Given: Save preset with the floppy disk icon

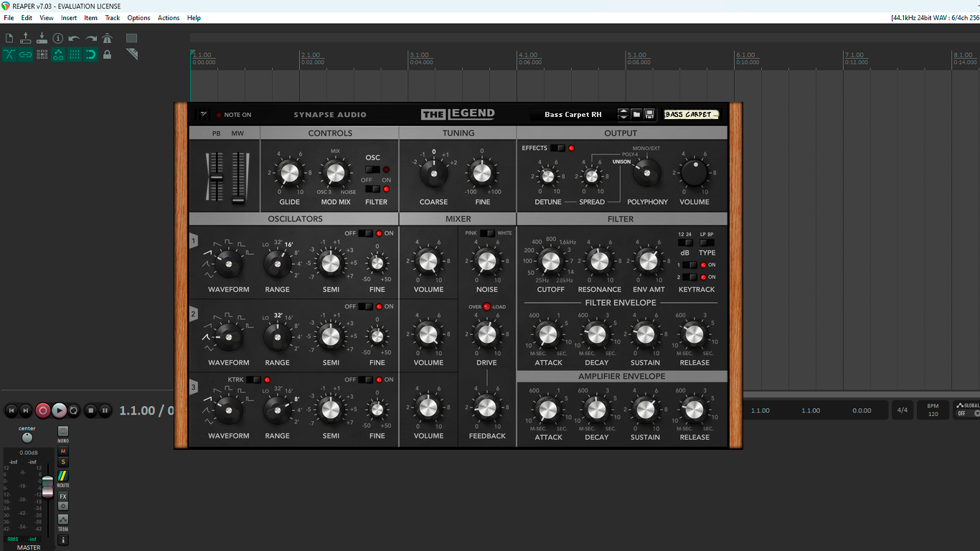Looking at the screenshot, I should point(649,114).
